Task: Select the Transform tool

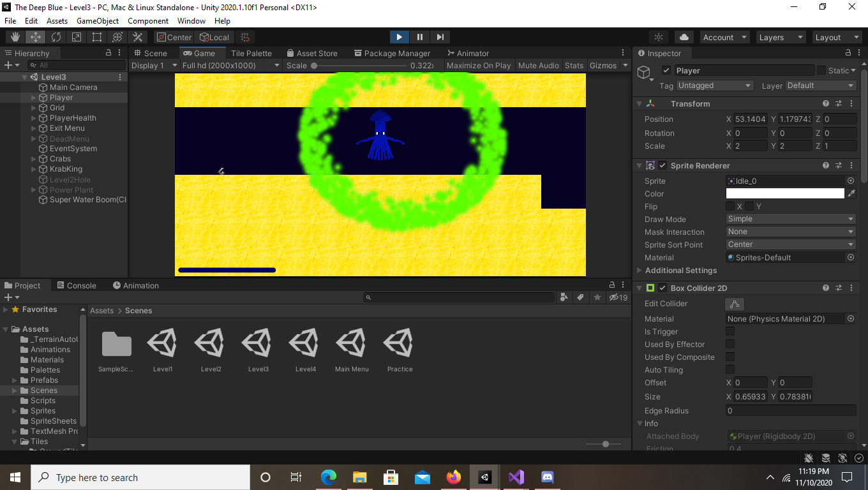Action: click(117, 37)
